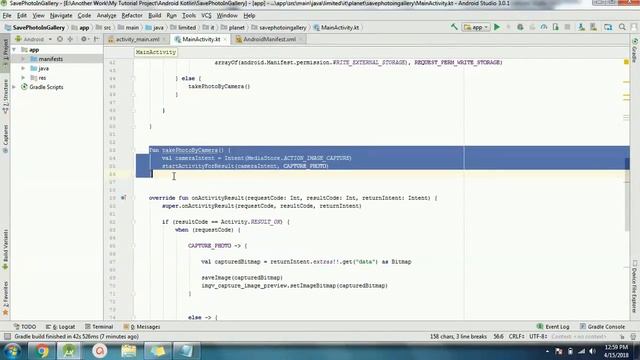Click CRLF line separator in status bar
The height and width of the screenshot is (360, 640).
tap(516, 336)
